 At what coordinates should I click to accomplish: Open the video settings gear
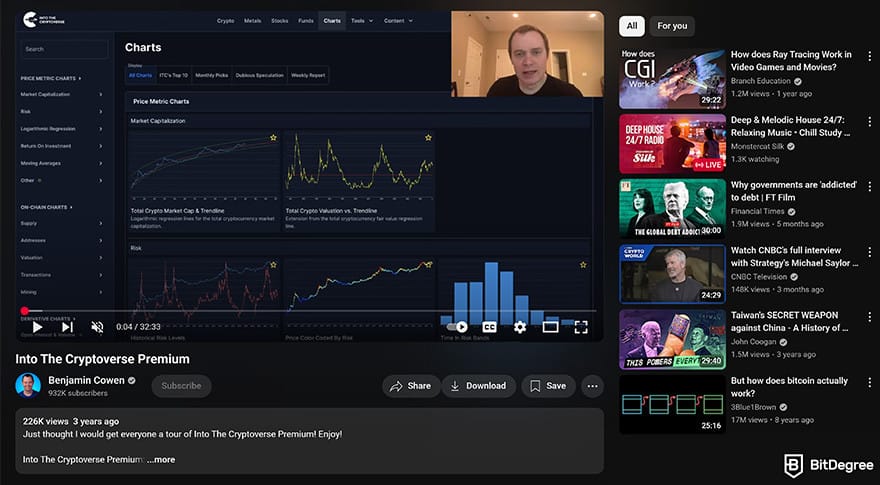point(520,326)
